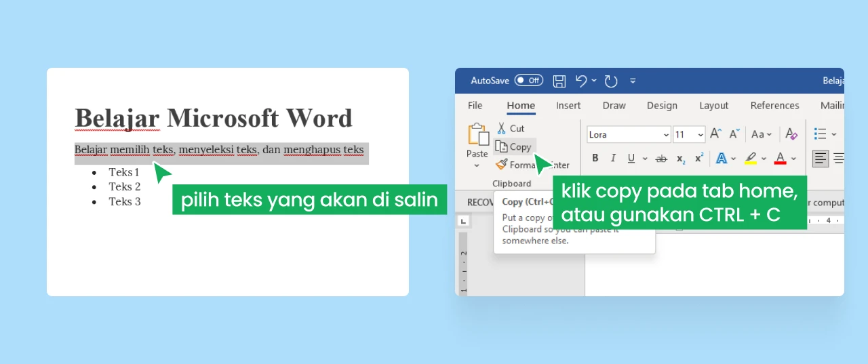Toggle Bold formatting
868x364 pixels.
coord(595,158)
